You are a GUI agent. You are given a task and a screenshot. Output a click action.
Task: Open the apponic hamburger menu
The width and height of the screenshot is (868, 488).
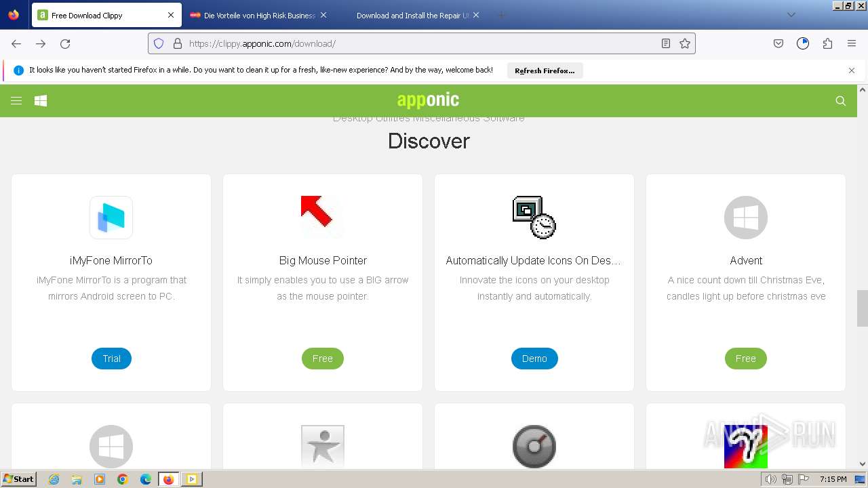click(x=16, y=101)
